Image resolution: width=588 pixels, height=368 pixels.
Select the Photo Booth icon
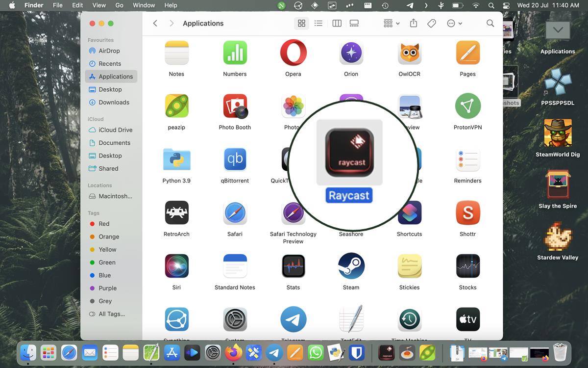(235, 106)
